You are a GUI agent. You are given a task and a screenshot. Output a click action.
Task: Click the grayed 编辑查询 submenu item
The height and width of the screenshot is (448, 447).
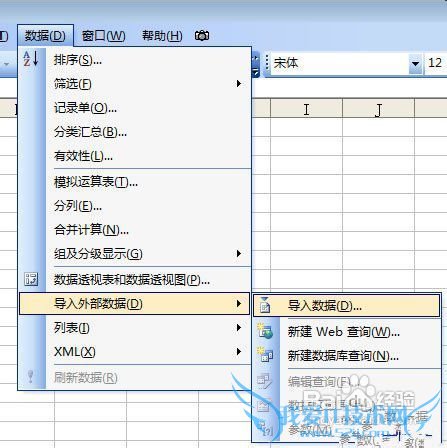[x=347, y=381]
